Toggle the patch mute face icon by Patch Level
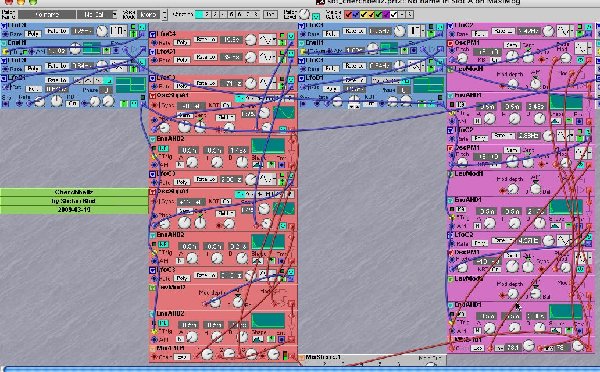 (x=316, y=16)
